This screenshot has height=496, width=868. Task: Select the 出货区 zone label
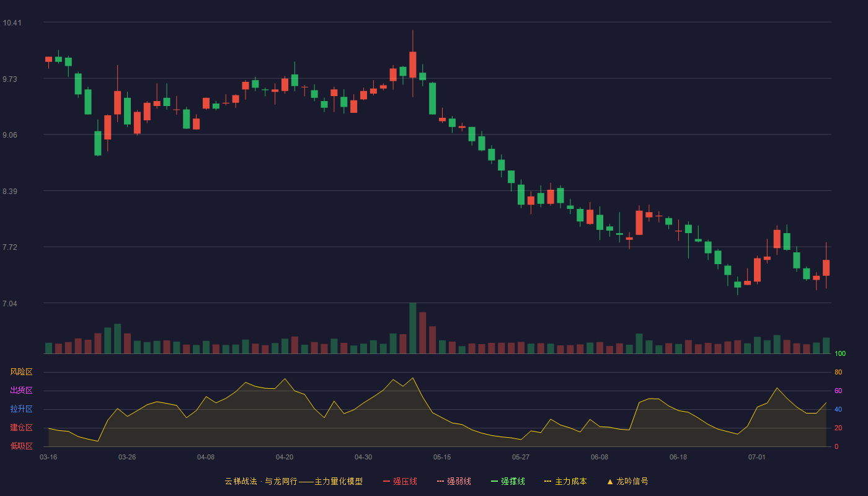click(21, 391)
